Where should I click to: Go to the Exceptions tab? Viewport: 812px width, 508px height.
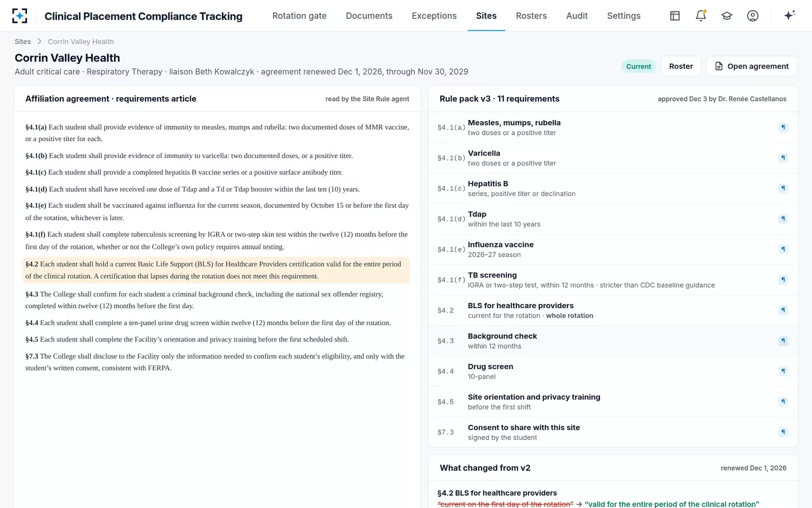pos(434,16)
